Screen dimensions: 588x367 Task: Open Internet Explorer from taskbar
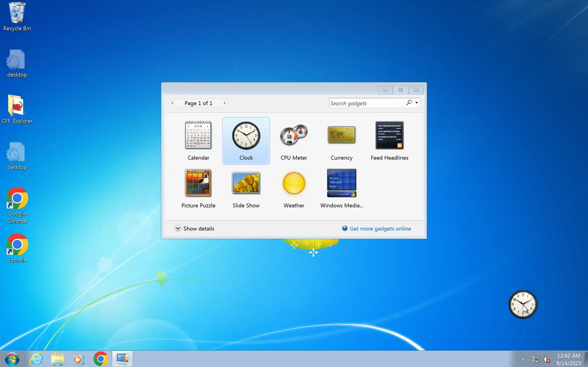37,359
